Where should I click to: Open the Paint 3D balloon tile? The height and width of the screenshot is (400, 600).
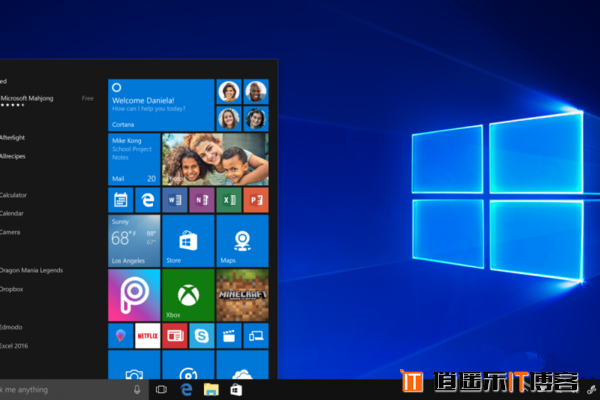pyautogui.click(x=121, y=336)
